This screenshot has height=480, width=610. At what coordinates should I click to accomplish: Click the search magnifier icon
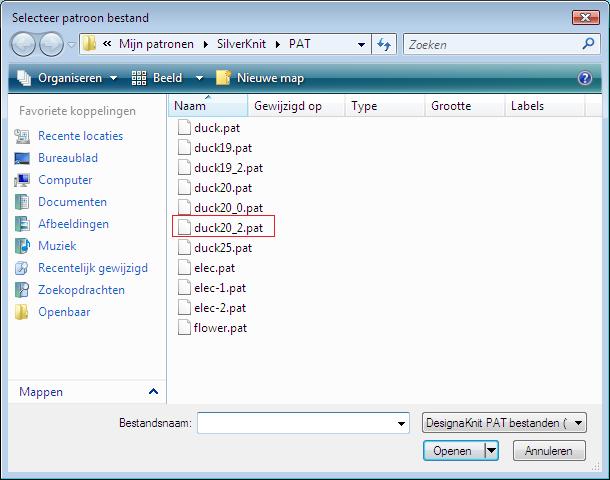click(x=588, y=45)
